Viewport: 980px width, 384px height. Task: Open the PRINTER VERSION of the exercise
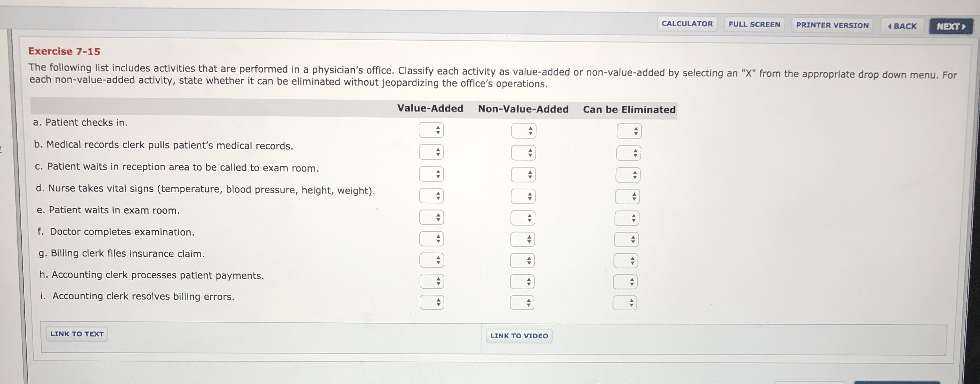832,25
